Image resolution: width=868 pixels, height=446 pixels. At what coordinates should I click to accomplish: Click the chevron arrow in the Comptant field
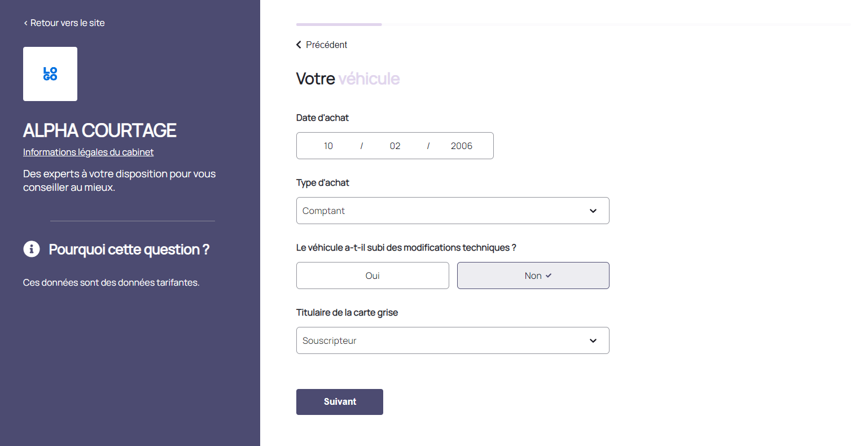pyautogui.click(x=593, y=211)
